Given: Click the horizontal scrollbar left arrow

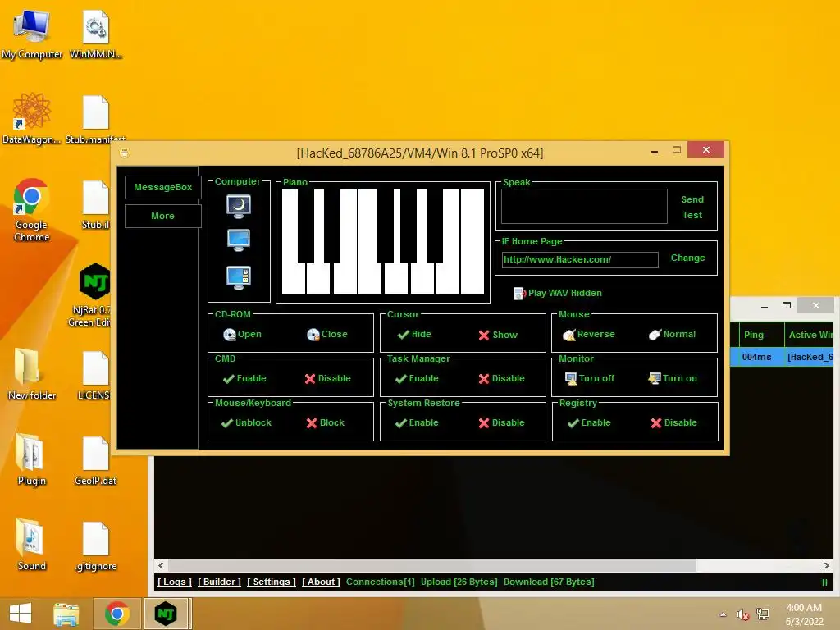Looking at the screenshot, I should pyautogui.click(x=162, y=566).
